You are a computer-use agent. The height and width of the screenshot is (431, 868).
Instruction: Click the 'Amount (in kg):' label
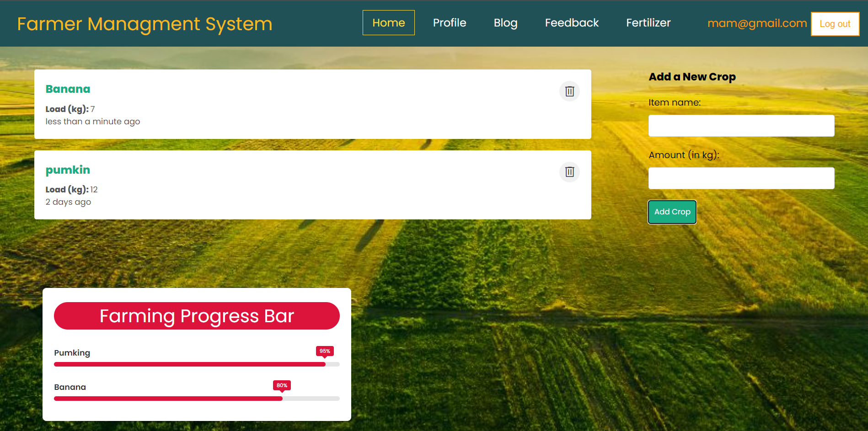(x=684, y=155)
